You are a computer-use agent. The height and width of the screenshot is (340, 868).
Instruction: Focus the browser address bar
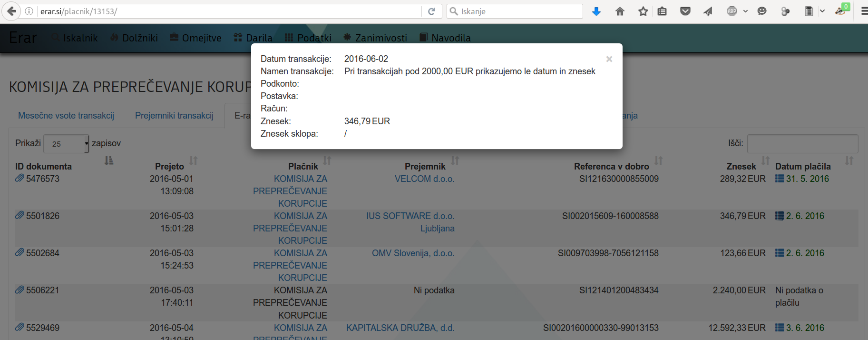point(228,11)
